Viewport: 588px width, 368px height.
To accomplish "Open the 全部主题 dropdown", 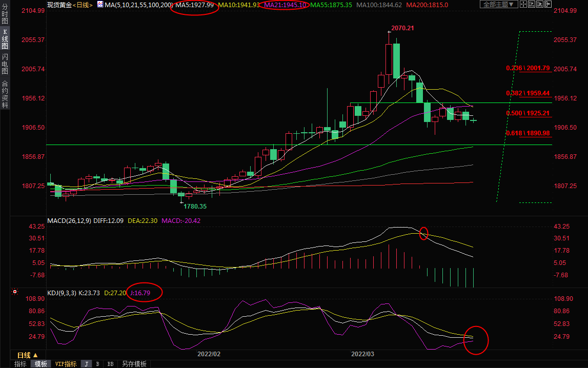I will tap(498, 5).
